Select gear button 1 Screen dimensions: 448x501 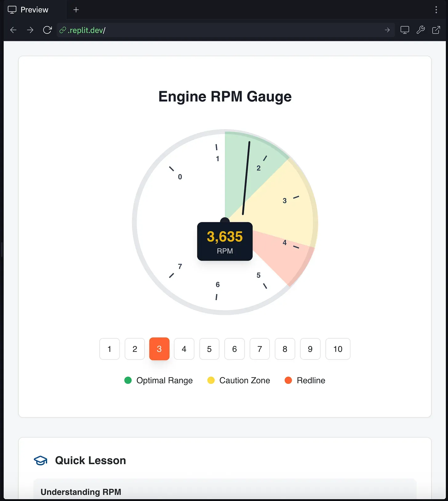click(x=110, y=349)
